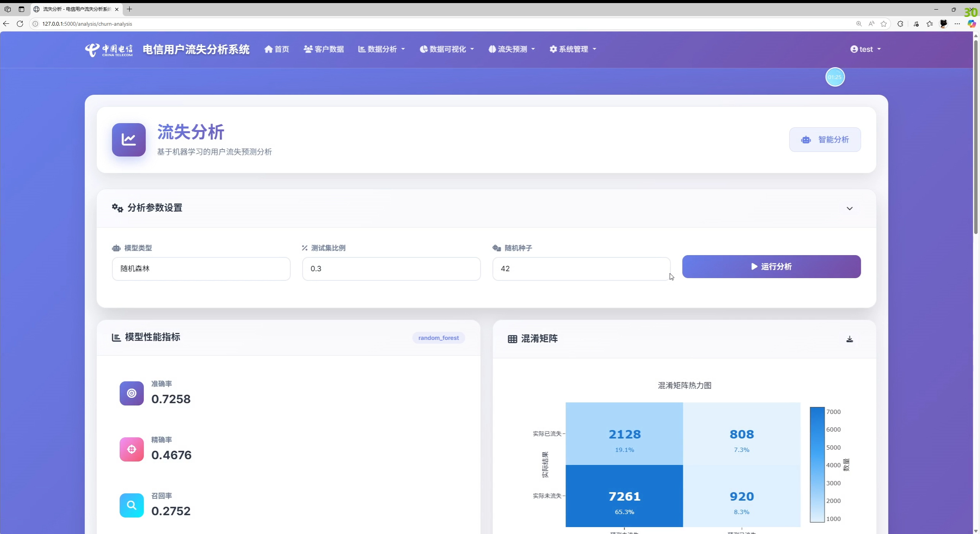Image resolution: width=980 pixels, height=534 pixels.
Task: Focus the 随机种子 input field
Action: pos(581,269)
